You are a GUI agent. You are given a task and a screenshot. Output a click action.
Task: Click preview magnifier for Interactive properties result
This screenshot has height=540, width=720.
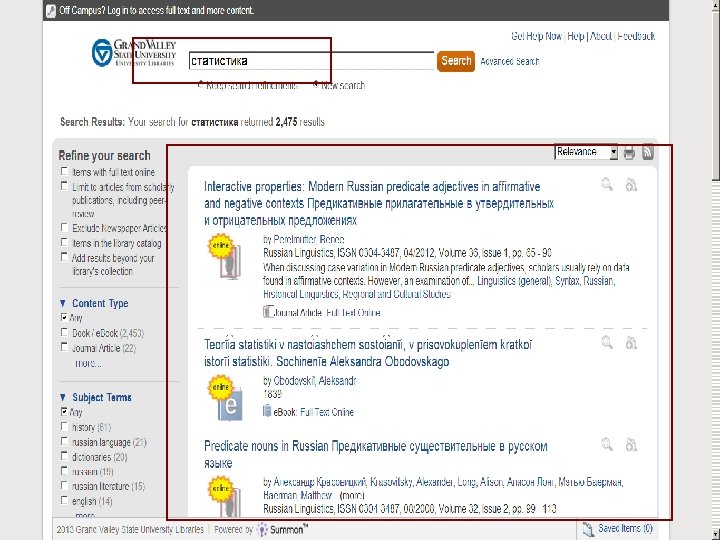607,185
